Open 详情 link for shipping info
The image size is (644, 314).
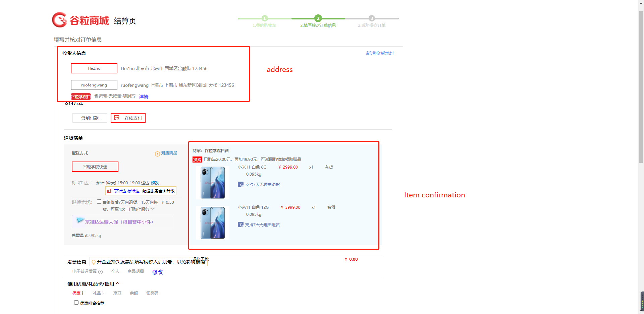click(144, 97)
